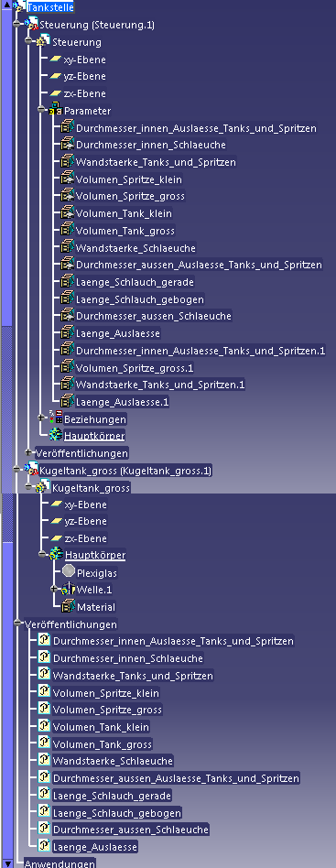Image resolution: width=336 pixels, height=868 pixels.
Task: Click the Welle.1 shaft feature icon
Action: [68, 589]
